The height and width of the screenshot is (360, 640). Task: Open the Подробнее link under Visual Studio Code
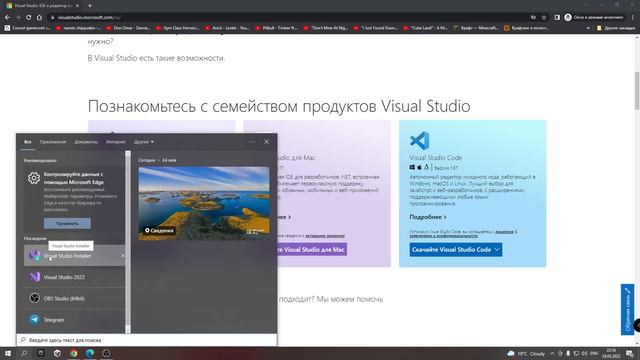(428, 217)
